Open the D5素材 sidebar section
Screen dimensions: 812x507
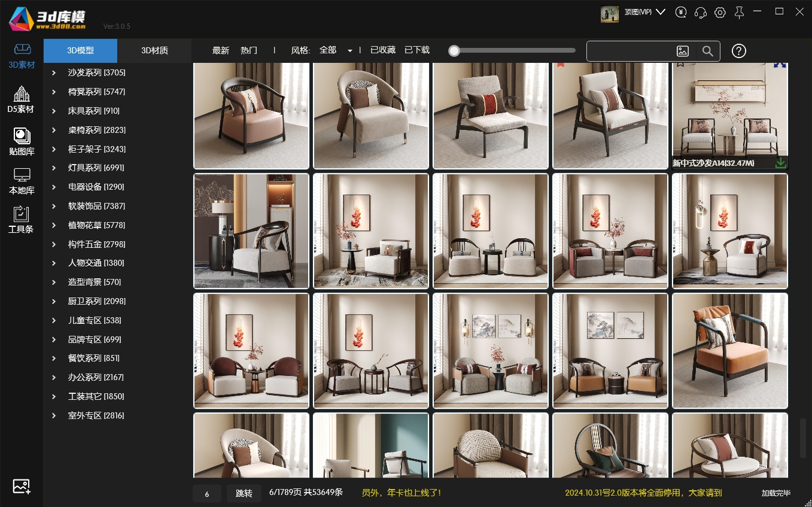click(21, 99)
